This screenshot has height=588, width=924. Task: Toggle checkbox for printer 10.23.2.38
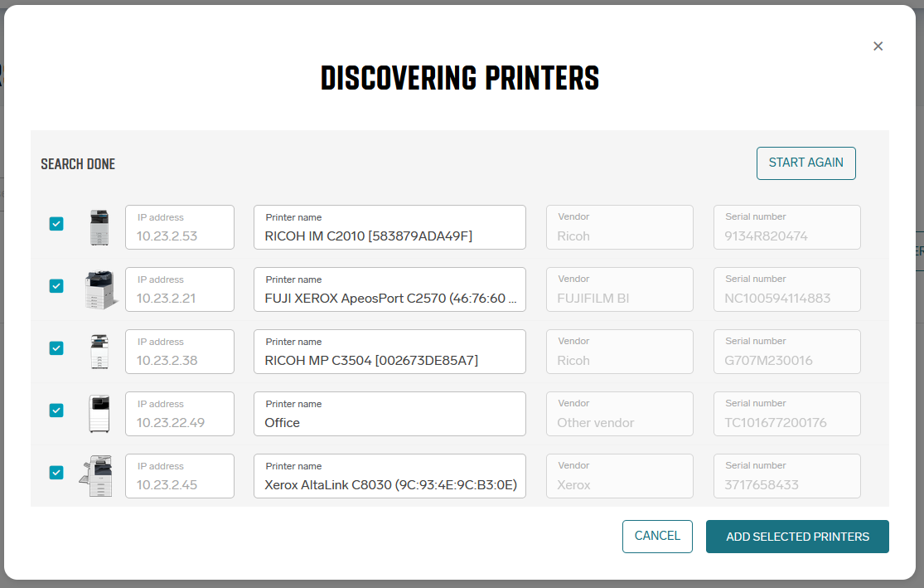56,348
